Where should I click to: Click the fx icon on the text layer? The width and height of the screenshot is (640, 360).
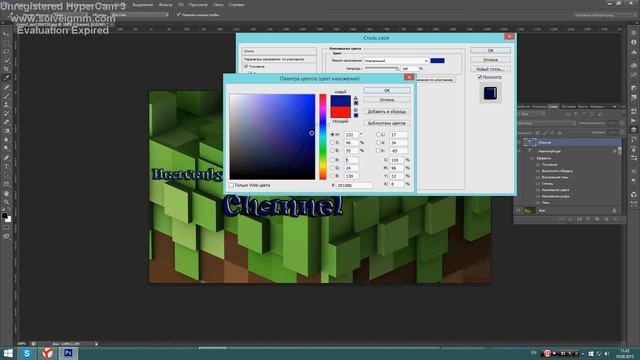(614, 151)
